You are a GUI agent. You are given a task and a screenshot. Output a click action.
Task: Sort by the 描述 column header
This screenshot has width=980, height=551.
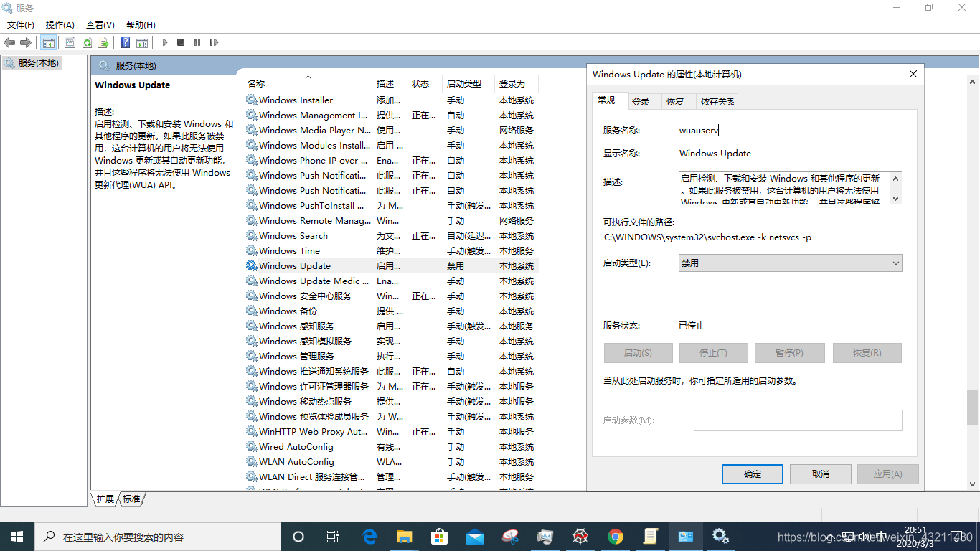tap(390, 83)
